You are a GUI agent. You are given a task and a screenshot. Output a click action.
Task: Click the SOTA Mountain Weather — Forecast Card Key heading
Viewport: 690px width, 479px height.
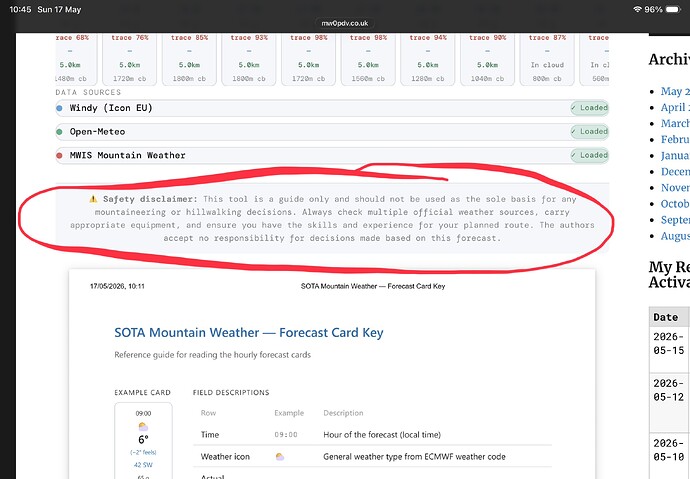click(249, 333)
